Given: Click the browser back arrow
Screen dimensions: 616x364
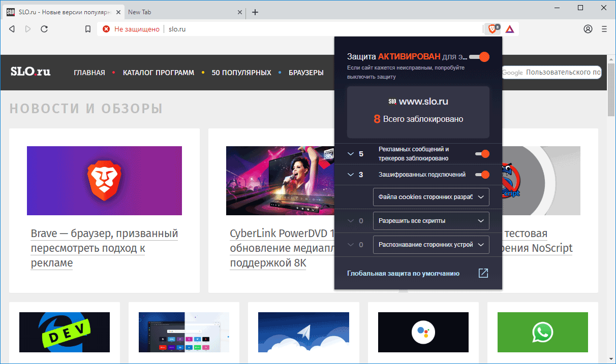Looking at the screenshot, I should 12,29.
